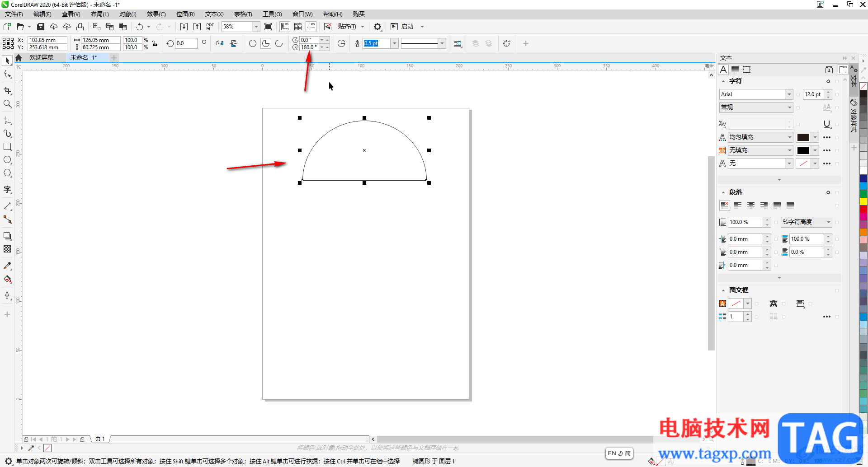The width and height of the screenshot is (868, 467).
Task: Select center paragraph alignment
Action: tap(751, 206)
